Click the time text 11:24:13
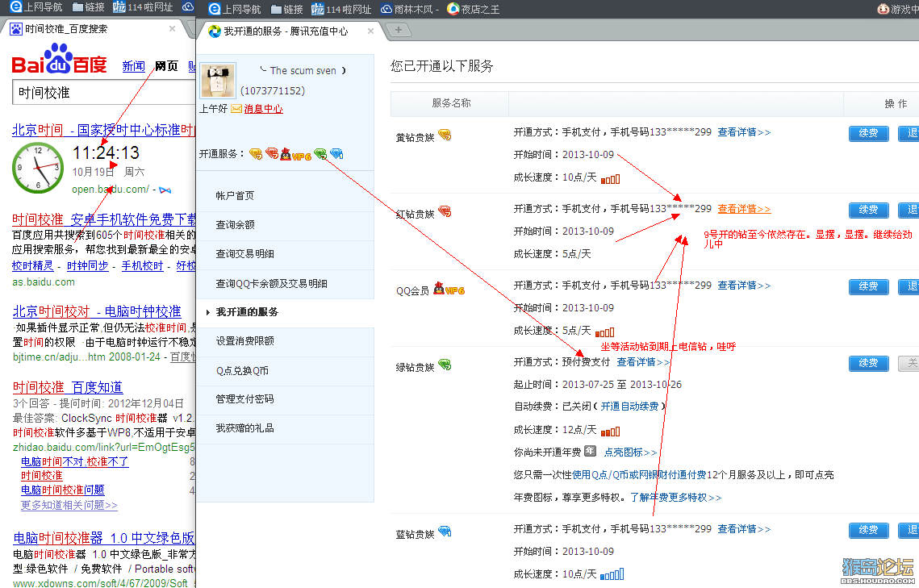 tap(106, 153)
